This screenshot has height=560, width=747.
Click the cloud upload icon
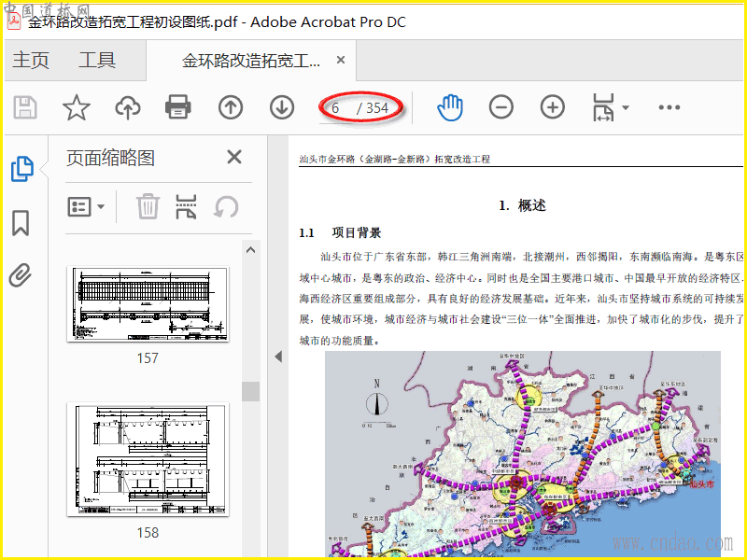(x=127, y=107)
